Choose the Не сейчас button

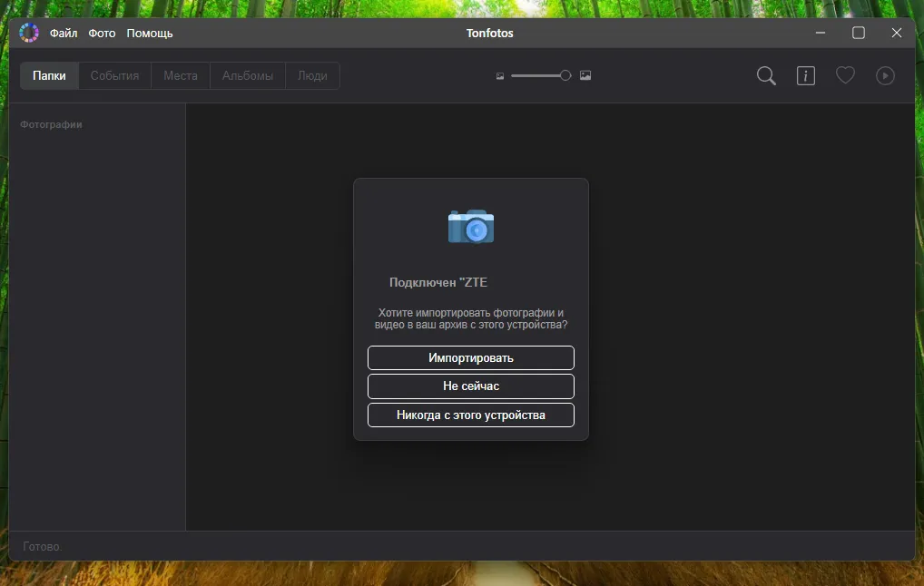(x=471, y=386)
